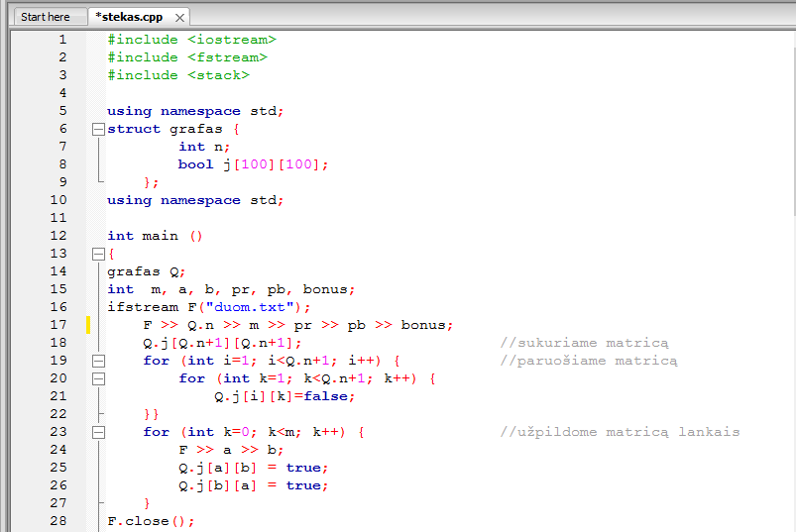The image size is (796, 532).
Task: Click 'using namespace std;' on line 5
Action: pos(195,111)
